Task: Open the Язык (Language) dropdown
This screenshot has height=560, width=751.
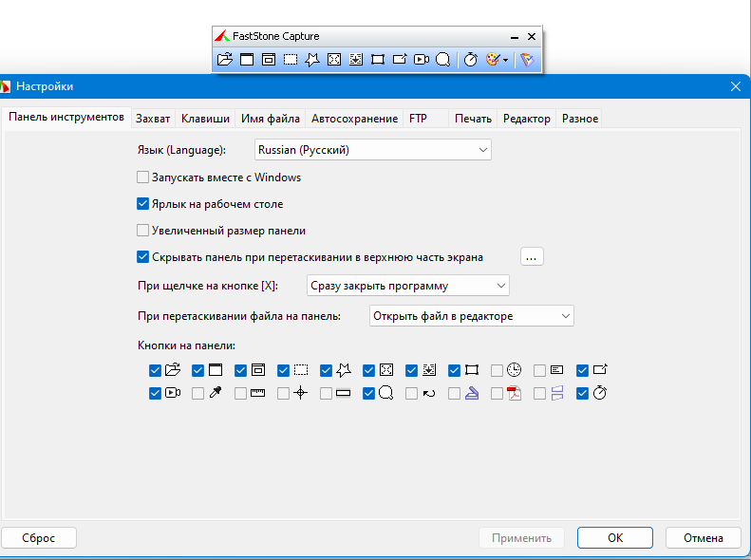Action: click(x=372, y=150)
